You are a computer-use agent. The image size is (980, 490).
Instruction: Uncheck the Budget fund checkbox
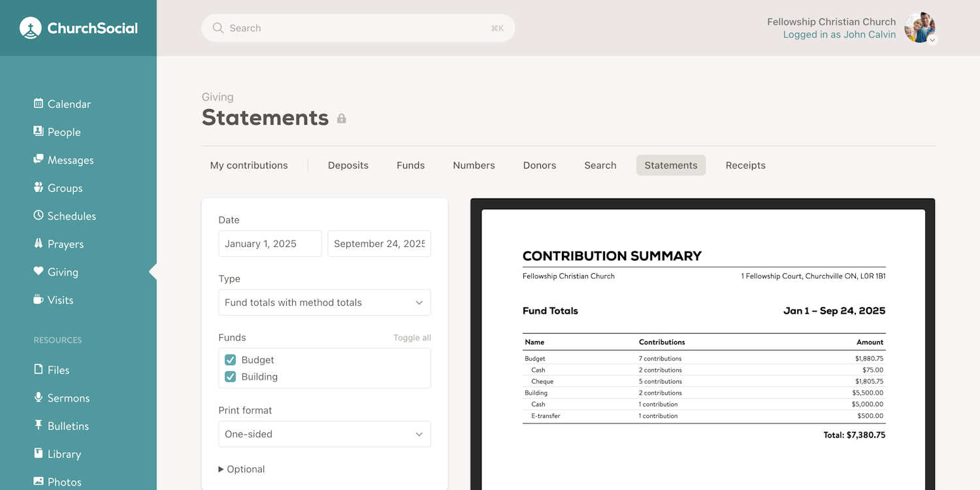coord(230,360)
